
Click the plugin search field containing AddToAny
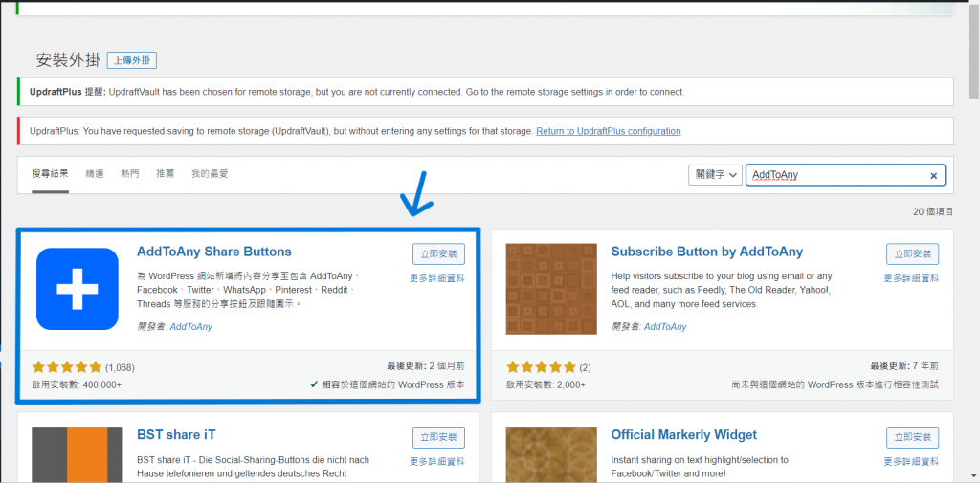click(846, 175)
